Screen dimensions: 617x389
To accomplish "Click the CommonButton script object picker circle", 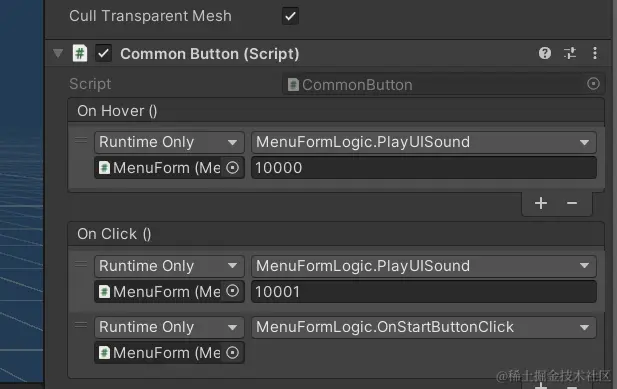I will point(593,84).
